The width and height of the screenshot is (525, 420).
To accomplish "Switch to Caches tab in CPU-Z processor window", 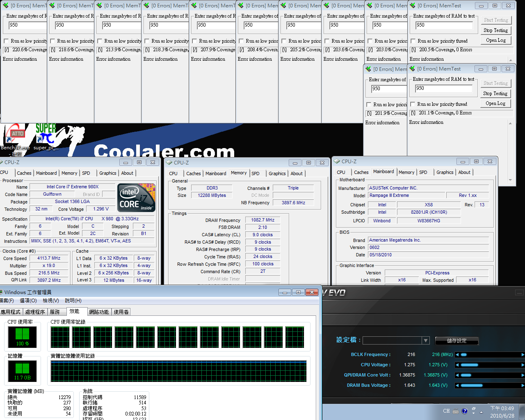I will coord(24,173).
